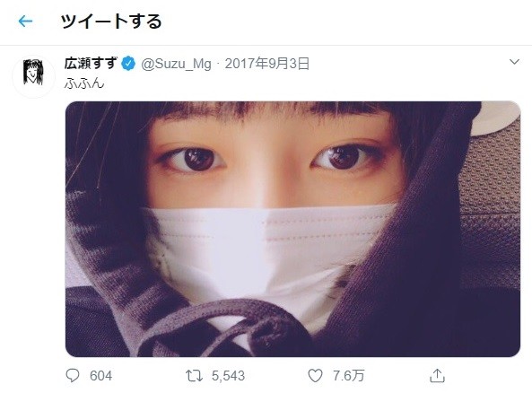Open the 2017年9月3日 date link
The image size is (532, 393).
coord(267,64)
